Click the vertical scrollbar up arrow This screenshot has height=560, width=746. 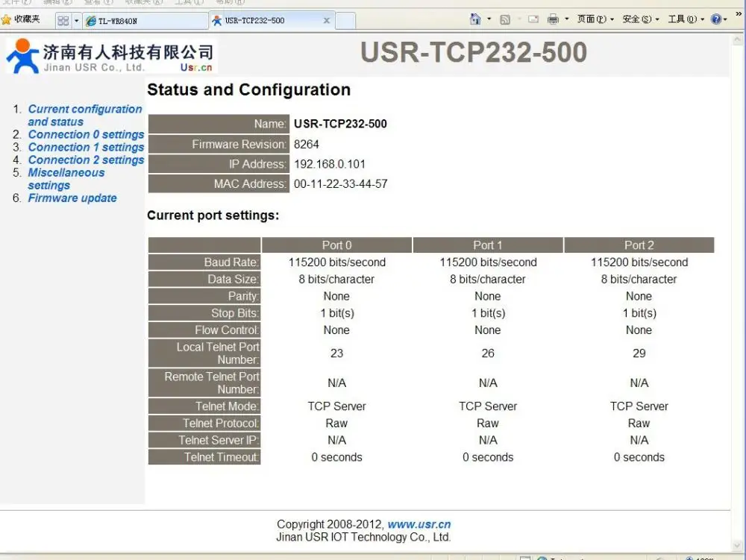click(x=738, y=40)
